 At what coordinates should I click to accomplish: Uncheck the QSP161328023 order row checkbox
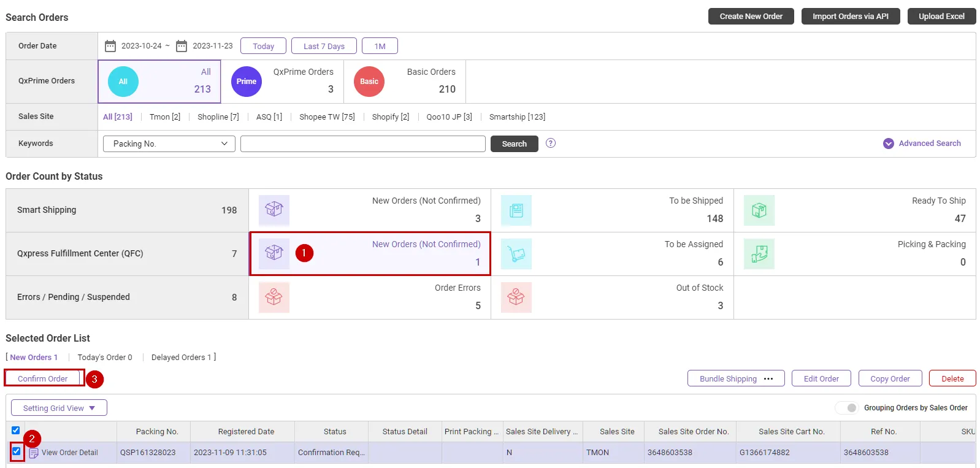(17, 451)
